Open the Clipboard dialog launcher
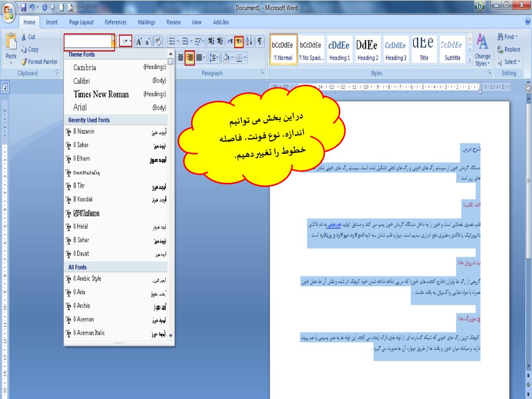Viewport: 532px width, 399px height. [57, 73]
